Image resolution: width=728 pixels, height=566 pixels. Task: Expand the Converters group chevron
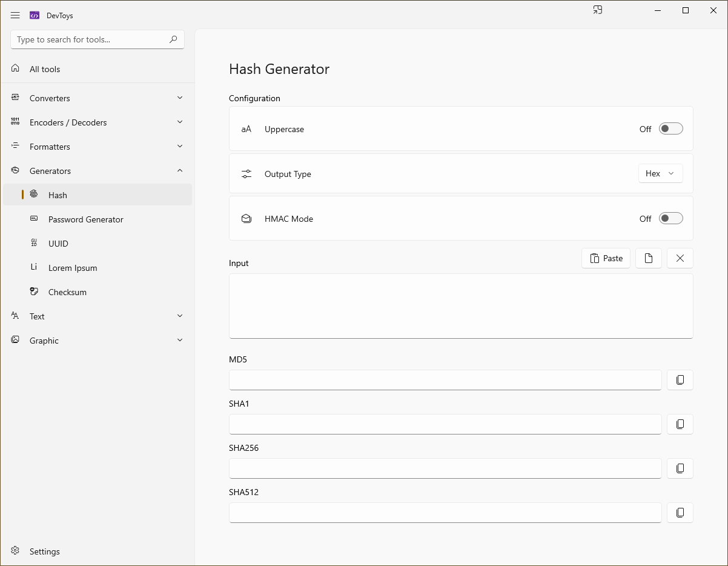180,98
